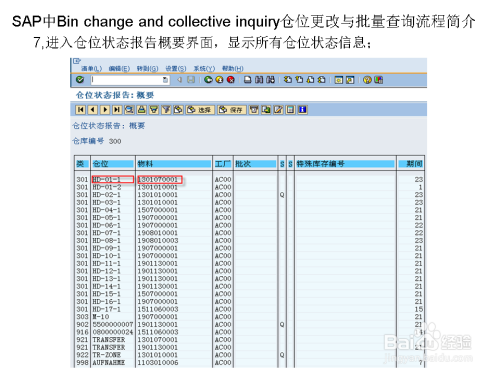Click warehouse number value 300

pyautogui.click(x=115, y=141)
